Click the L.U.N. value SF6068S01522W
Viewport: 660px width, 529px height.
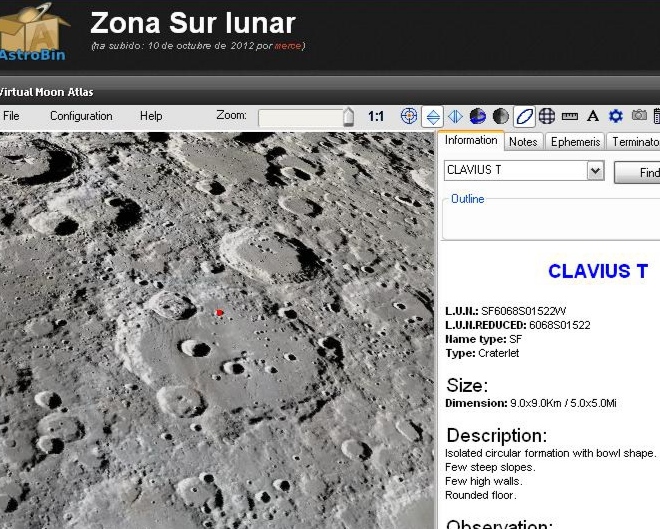tap(524, 311)
